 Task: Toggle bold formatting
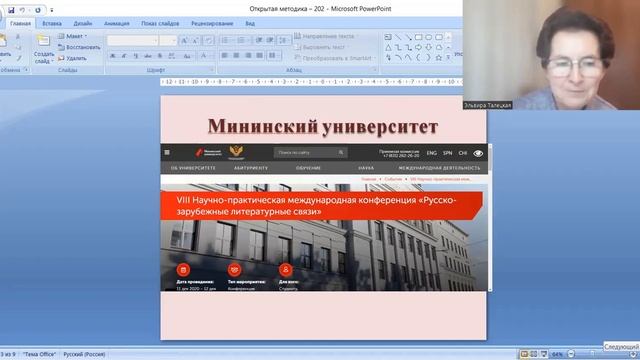[113, 56]
